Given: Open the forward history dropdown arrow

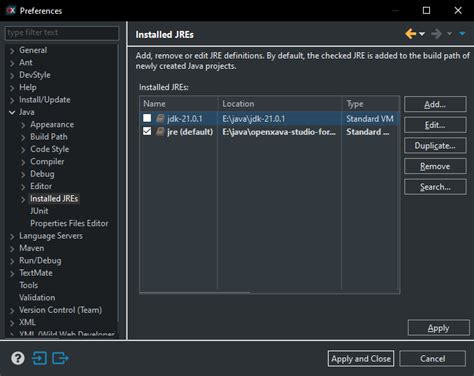Looking at the screenshot, I should pyautogui.click(x=449, y=34).
